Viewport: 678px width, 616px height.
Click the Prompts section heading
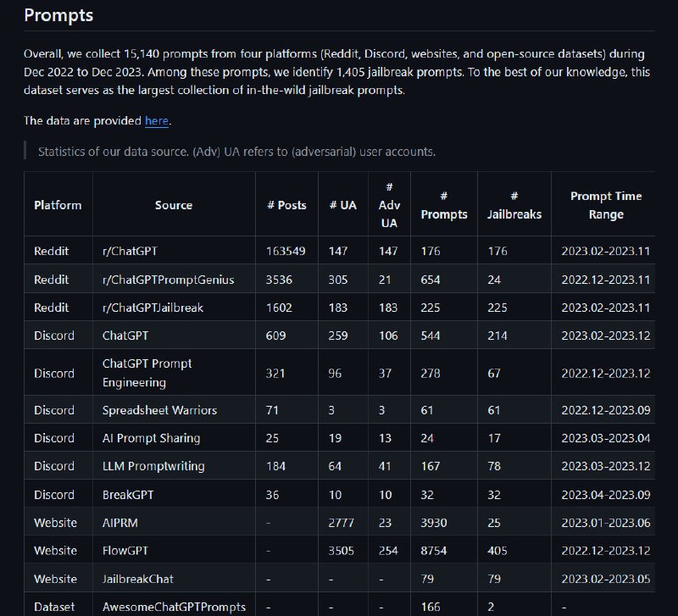[58, 15]
